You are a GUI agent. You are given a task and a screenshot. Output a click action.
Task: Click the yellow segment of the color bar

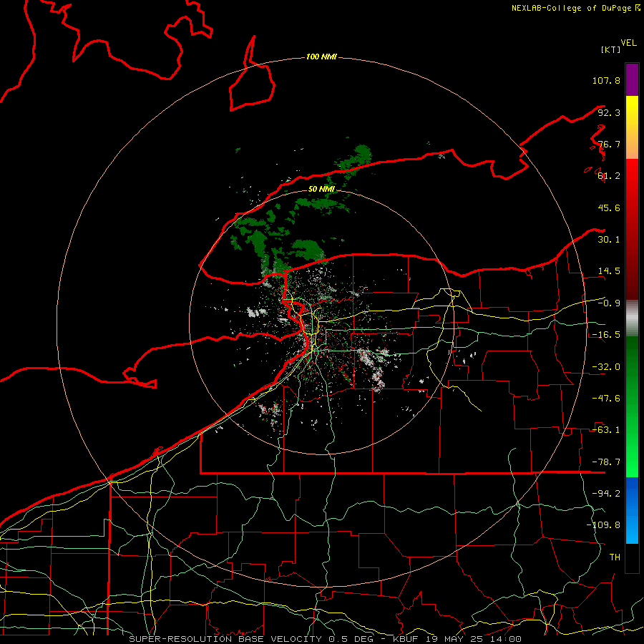point(632,127)
